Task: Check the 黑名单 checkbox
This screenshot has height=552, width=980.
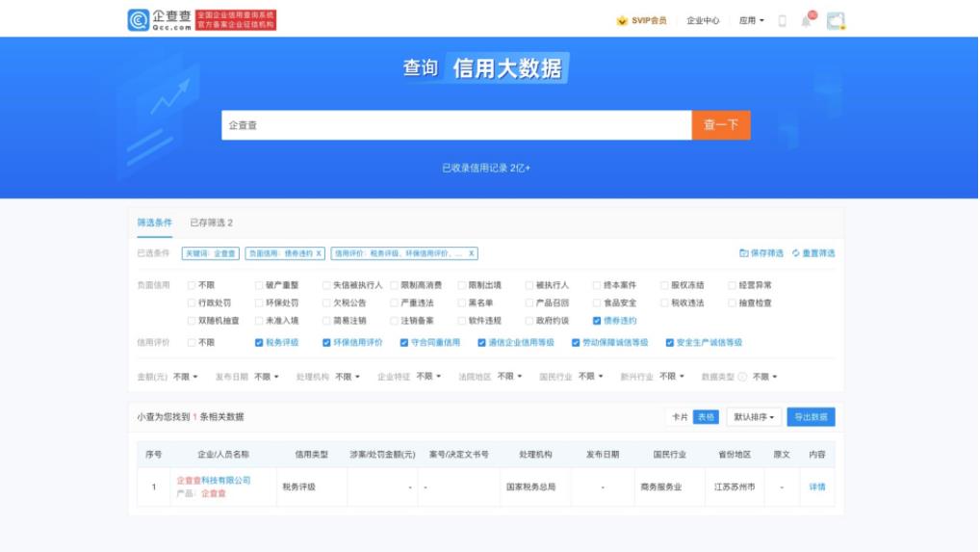Action: coord(461,303)
